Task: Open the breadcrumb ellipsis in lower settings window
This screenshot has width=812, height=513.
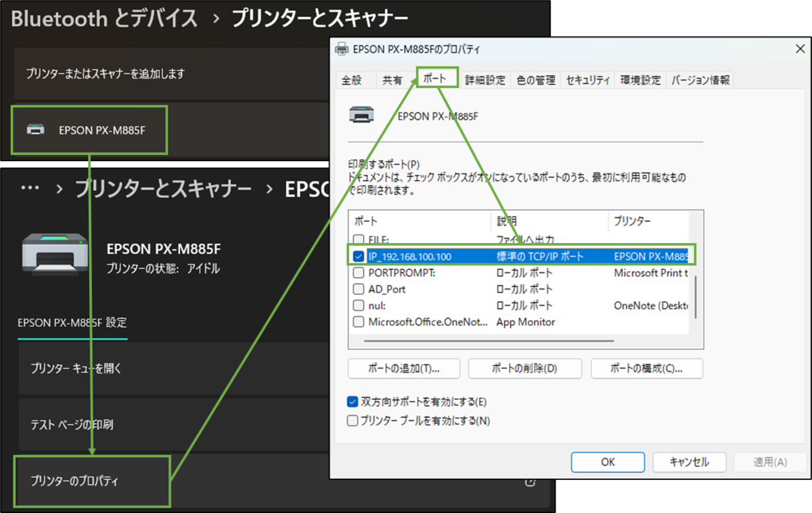Action: (x=30, y=189)
